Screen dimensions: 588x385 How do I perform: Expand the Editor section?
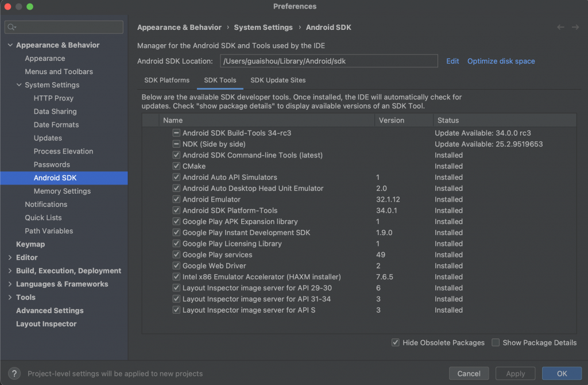pyautogui.click(x=10, y=257)
